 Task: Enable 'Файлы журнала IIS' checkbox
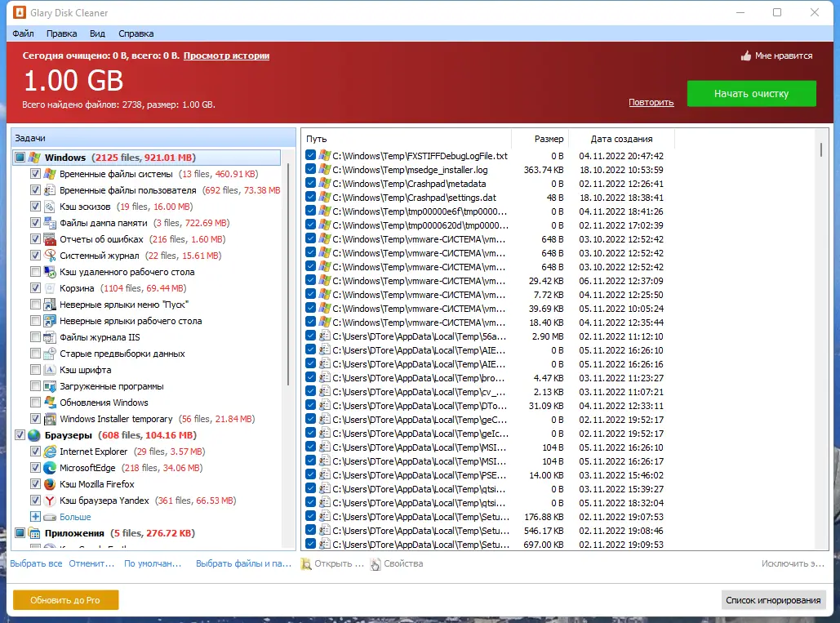35,337
